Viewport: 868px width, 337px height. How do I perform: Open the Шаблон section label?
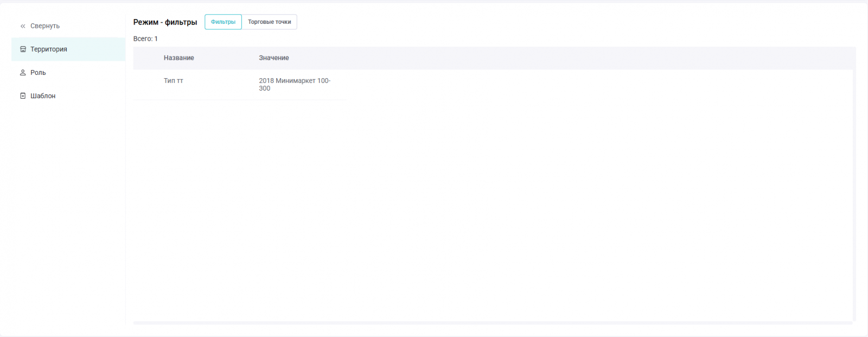[43, 96]
